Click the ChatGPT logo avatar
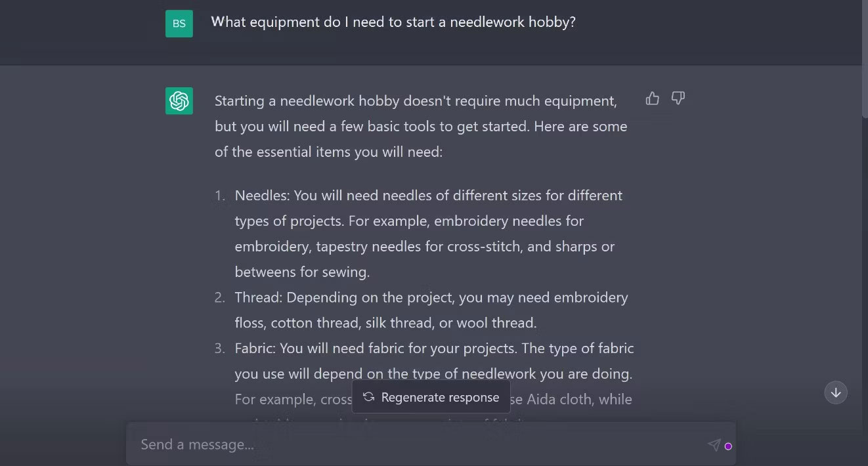 point(179,101)
